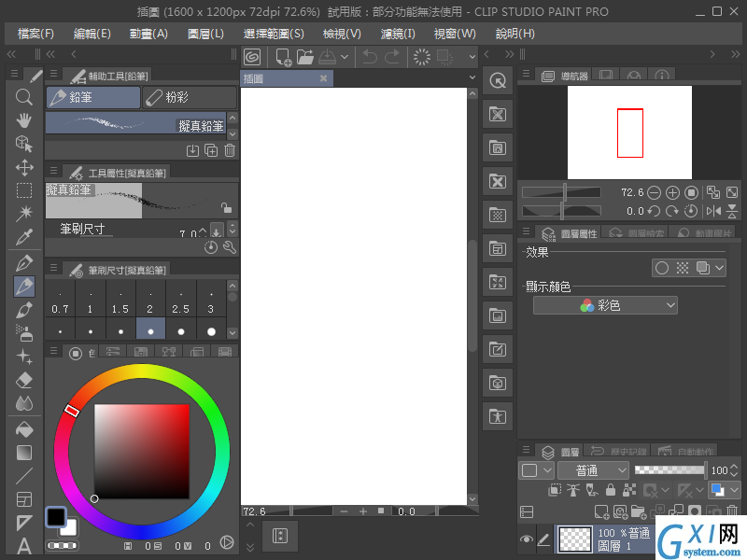Toggle the tone effect
Viewport: 747px width, 560px height.
pyautogui.click(x=683, y=268)
